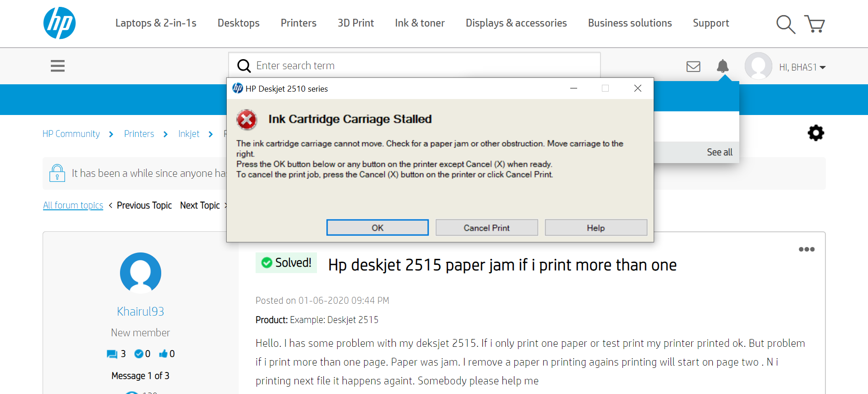Open the All forum topics link
The width and height of the screenshot is (868, 394).
click(x=73, y=205)
